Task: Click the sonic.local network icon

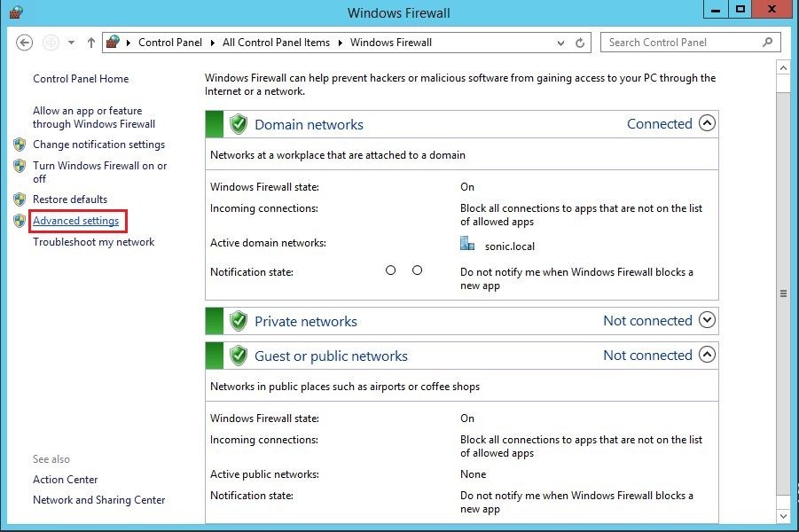Action: pyautogui.click(x=467, y=243)
